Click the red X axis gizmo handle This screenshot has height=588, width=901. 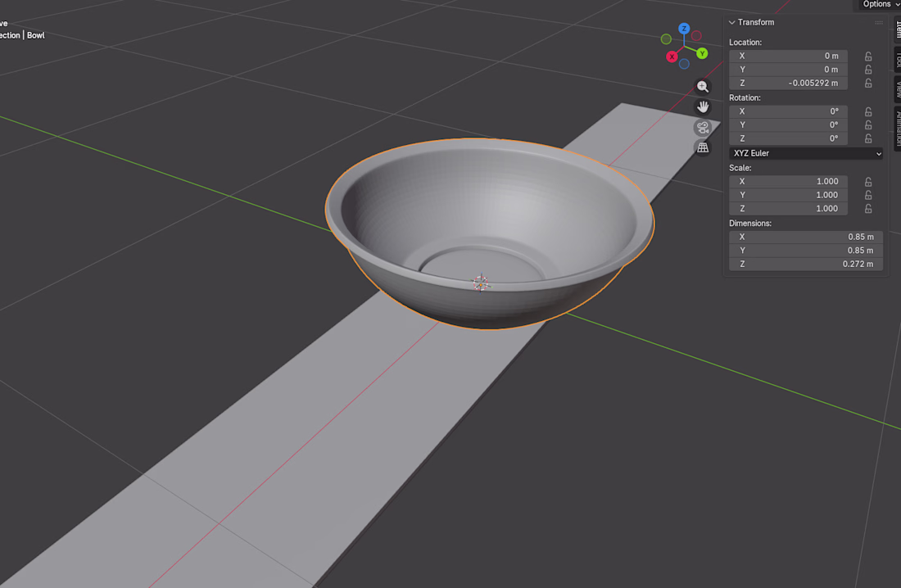click(672, 57)
